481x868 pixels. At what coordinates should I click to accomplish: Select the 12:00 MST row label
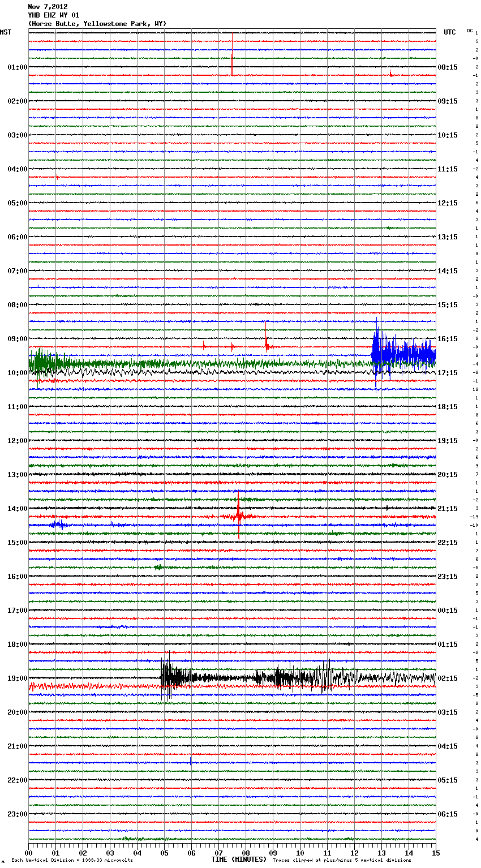pyautogui.click(x=18, y=441)
